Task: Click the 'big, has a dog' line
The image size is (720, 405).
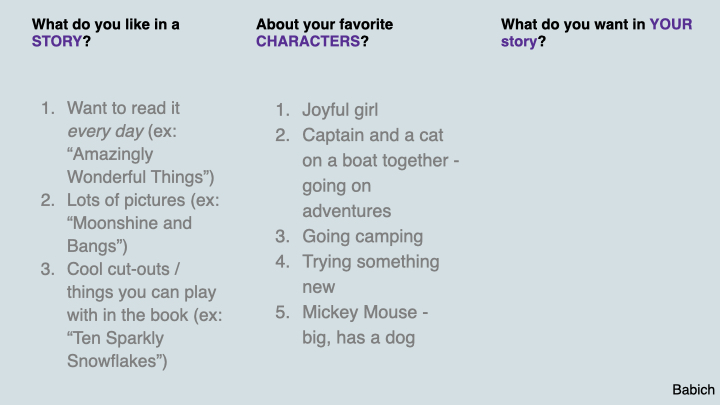Action: coord(359,338)
